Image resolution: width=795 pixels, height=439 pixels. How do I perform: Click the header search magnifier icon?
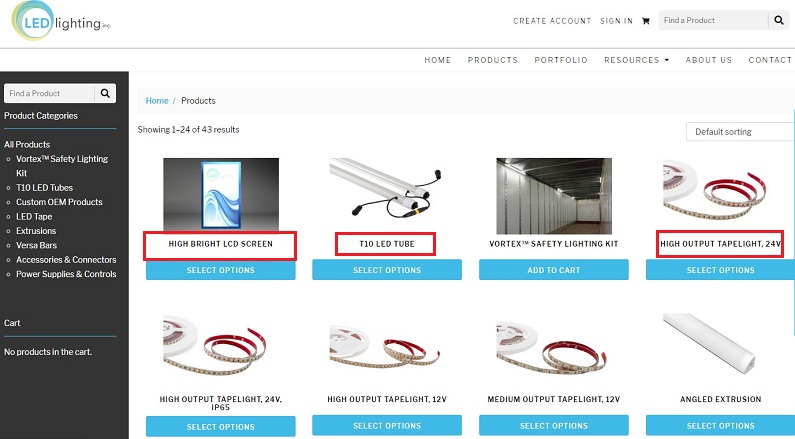tap(779, 20)
